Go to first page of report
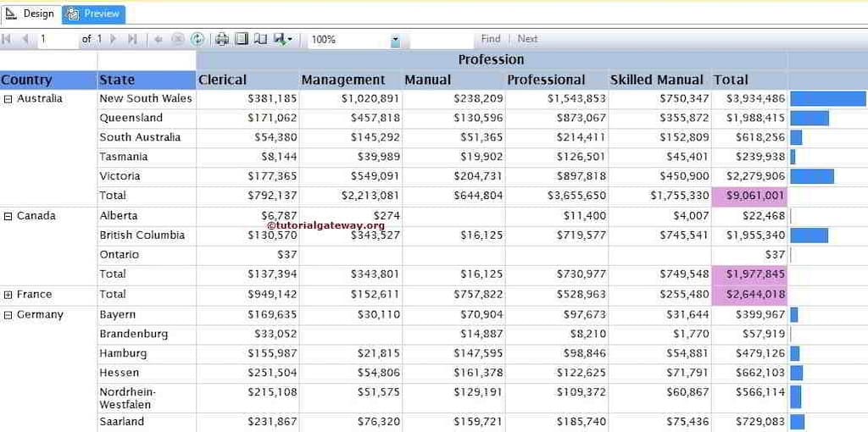The height and width of the screenshot is (432, 868). (7, 39)
